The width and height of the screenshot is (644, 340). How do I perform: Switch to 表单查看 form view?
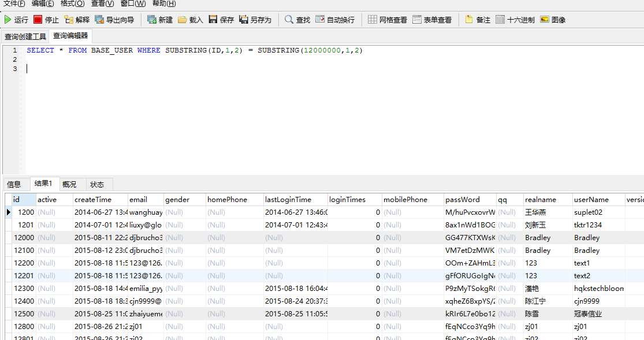click(432, 20)
